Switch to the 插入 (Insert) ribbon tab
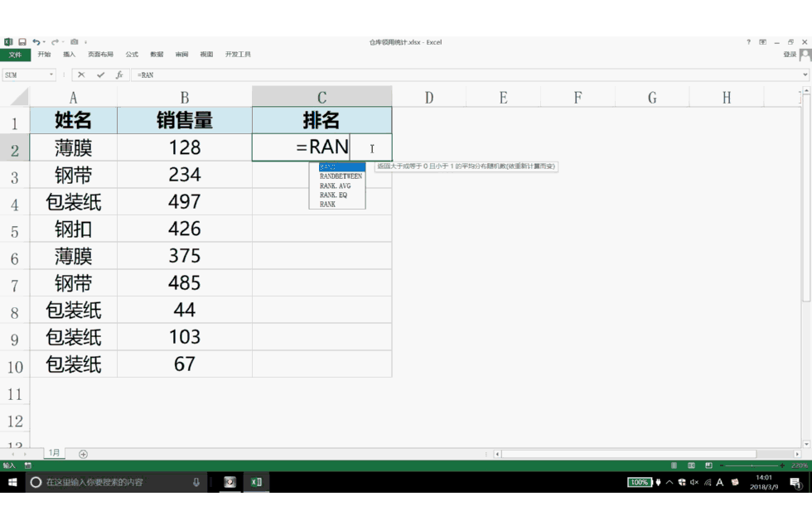 [69, 55]
